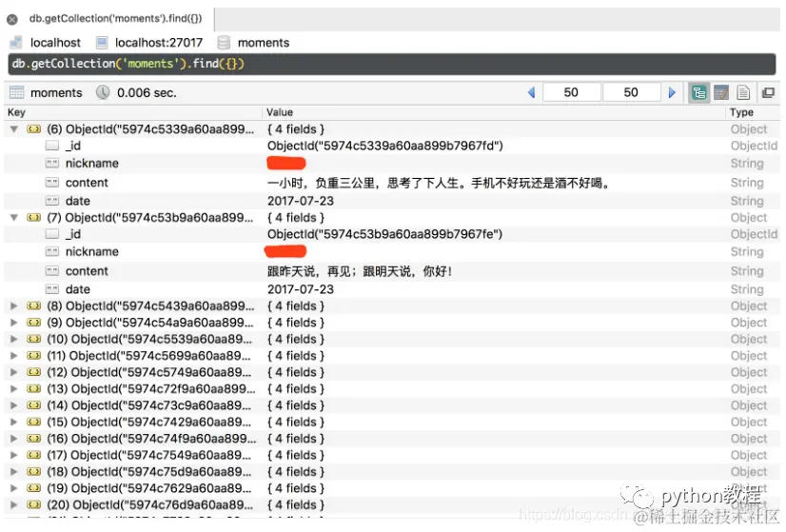Click into the query editor field
This screenshot has width=786, height=532.
(x=391, y=64)
